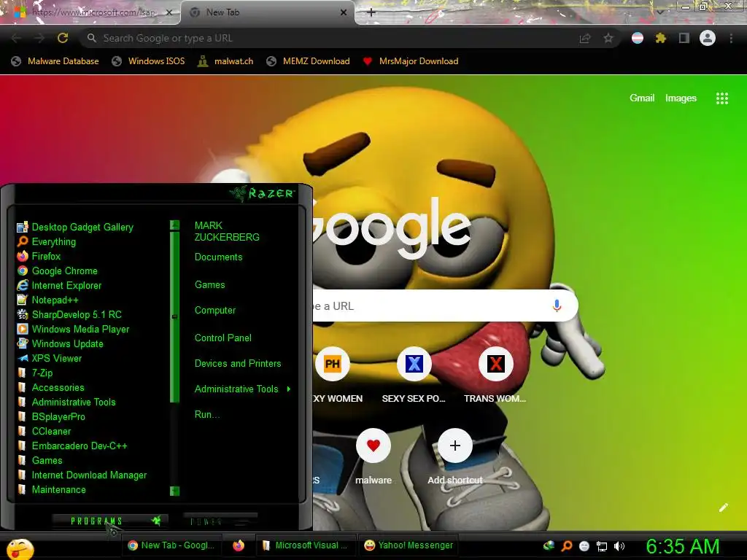Expand the BSplayerPro folder
This screenshot has width=747, height=560.
tap(51, 416)
